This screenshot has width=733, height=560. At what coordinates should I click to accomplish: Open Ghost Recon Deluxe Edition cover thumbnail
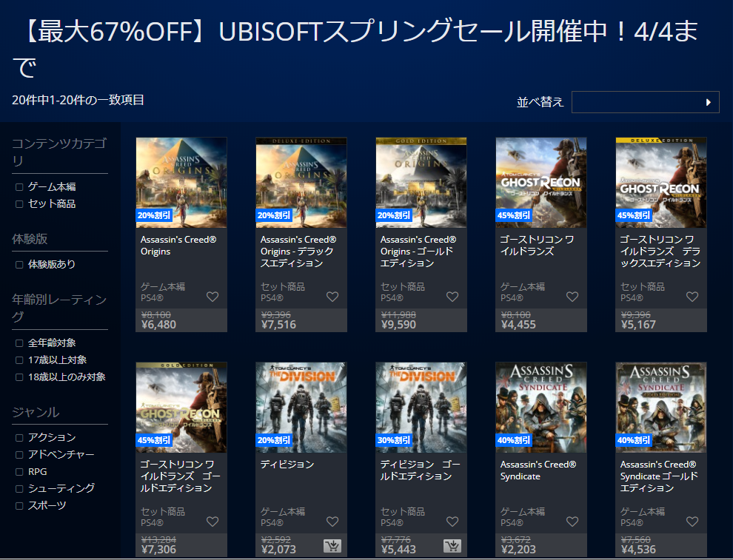[661, 182]
